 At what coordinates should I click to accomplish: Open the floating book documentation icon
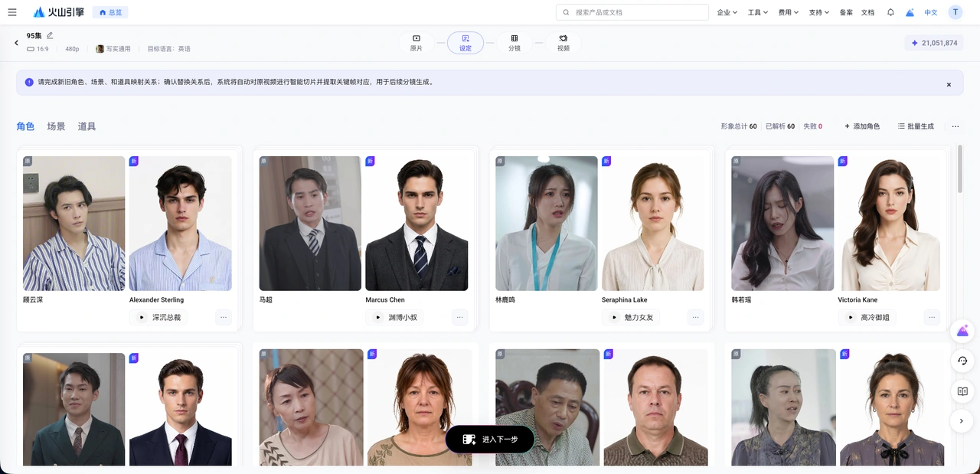click(x=962, y=391)
